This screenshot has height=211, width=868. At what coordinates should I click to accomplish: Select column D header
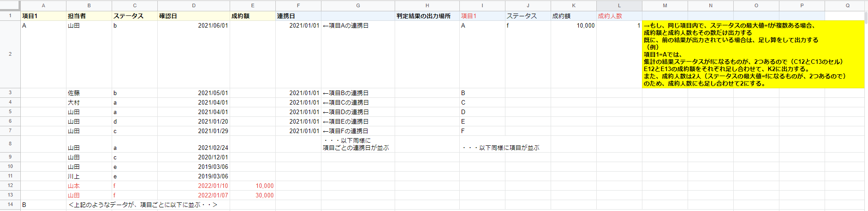click(193, 5)
